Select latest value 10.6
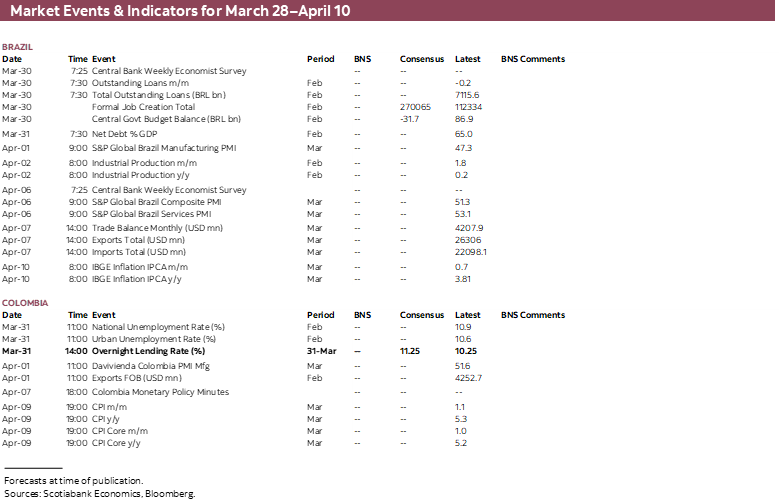 click(x=463, y=339)
